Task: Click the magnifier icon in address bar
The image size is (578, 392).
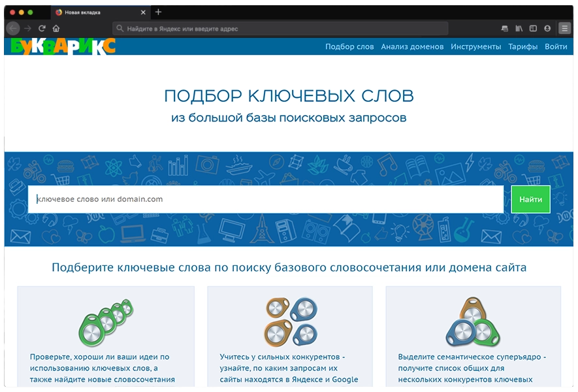Action: click(x=120, y=28)
